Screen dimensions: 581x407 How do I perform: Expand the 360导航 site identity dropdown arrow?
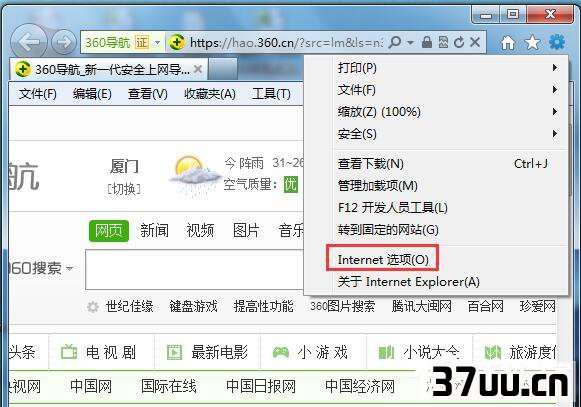(157, 43)
